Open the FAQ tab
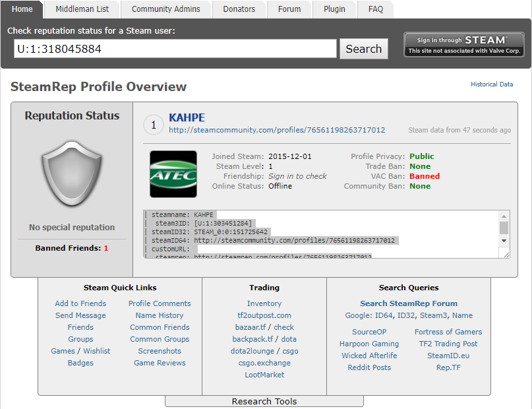Viewport: 532px width, 409px height. coord(376,9)
